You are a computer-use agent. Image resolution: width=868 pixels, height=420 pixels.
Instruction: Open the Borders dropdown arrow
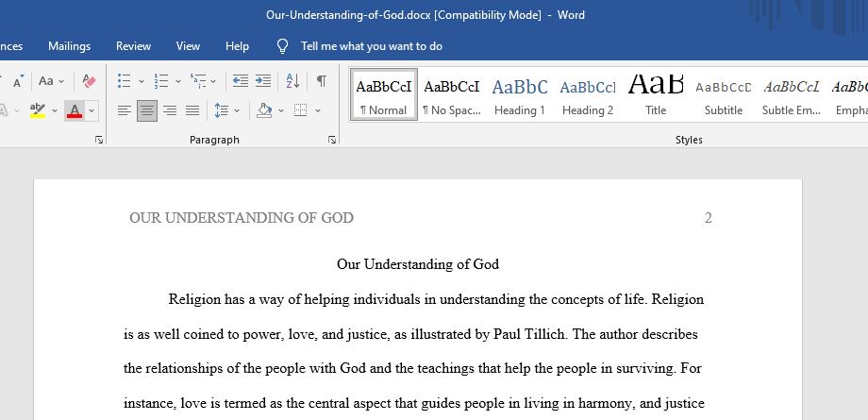(318, 110)
